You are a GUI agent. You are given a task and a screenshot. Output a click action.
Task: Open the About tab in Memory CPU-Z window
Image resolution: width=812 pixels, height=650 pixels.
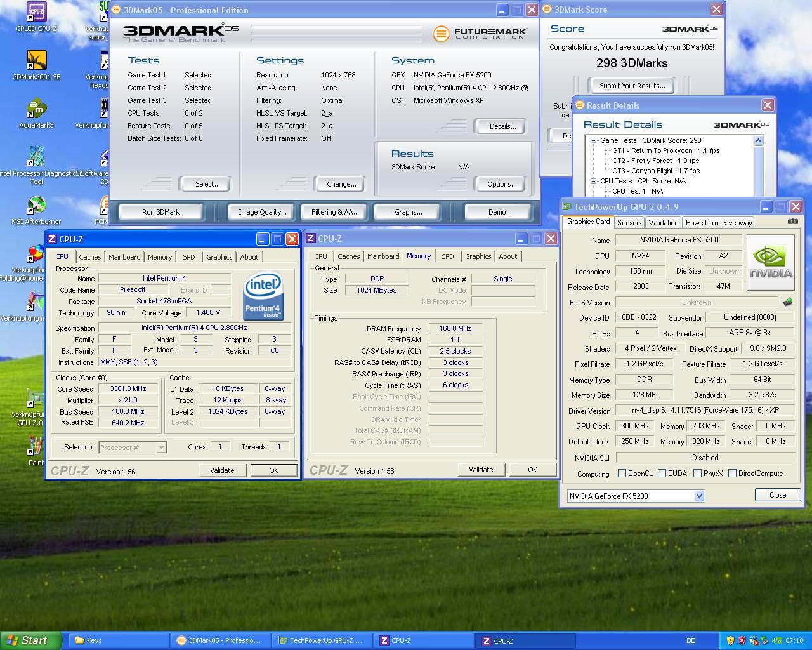point(508,256)
